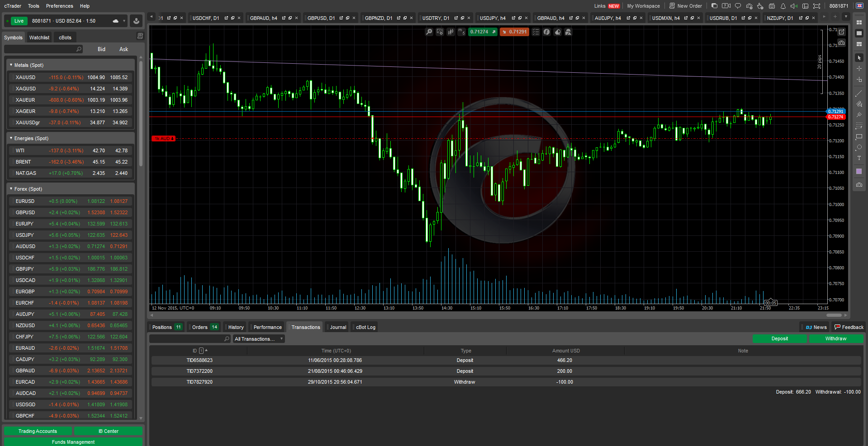Open the Orders tab
The height and width of the screenshot is (446, 868).
(204, 327)
